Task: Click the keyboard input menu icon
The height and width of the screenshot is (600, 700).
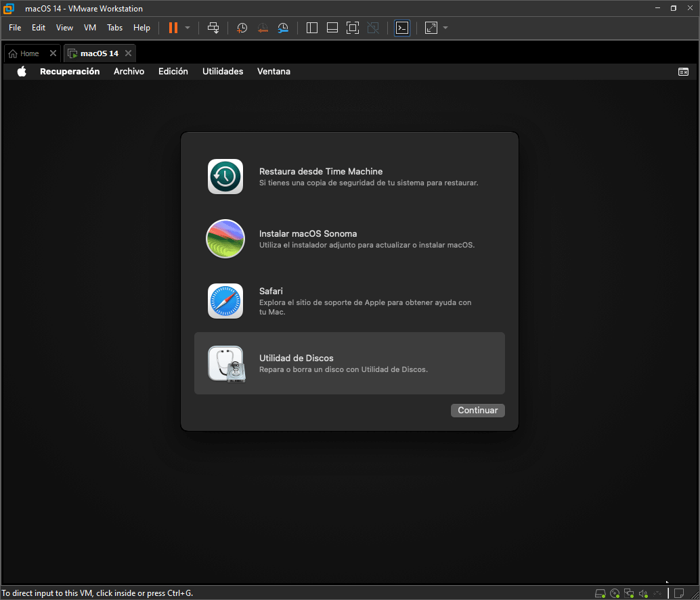Action: (683, 72)
